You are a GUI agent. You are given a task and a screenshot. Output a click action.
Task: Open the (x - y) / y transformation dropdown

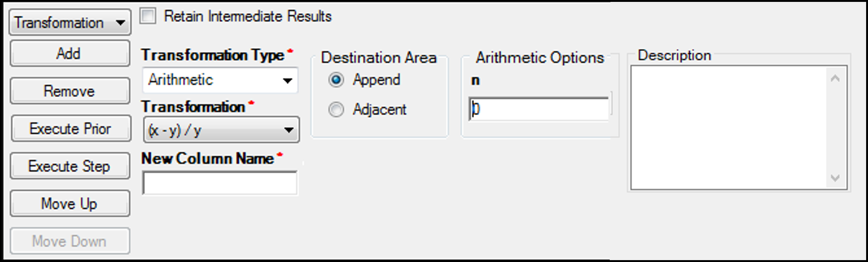(x=221, y=130)
